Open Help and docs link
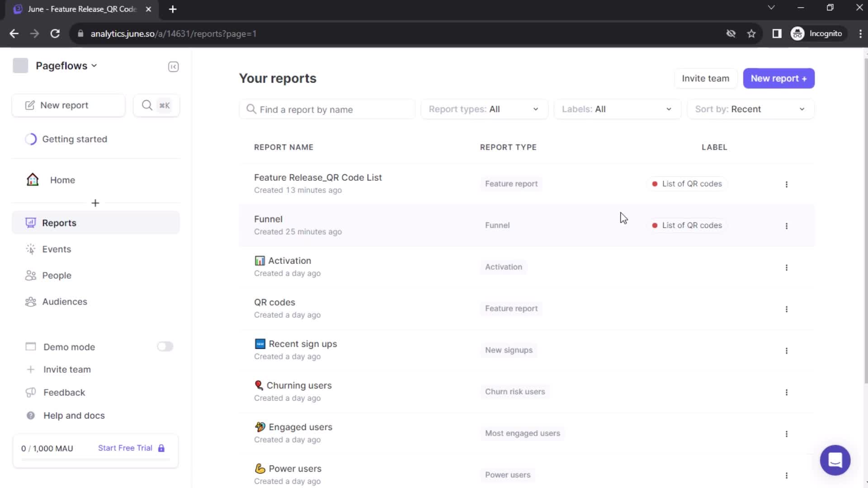This screenshot has width=868, height=488. (74, 415)
